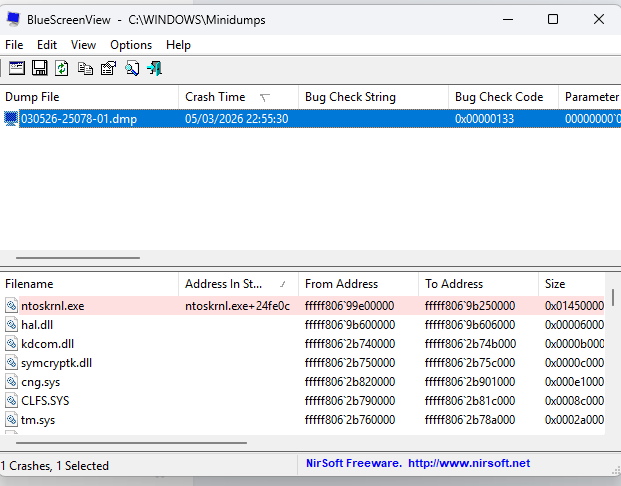The height and width of the screenshot is (486, 621).
Task: Open the Options menu
Action: [131, 45]
